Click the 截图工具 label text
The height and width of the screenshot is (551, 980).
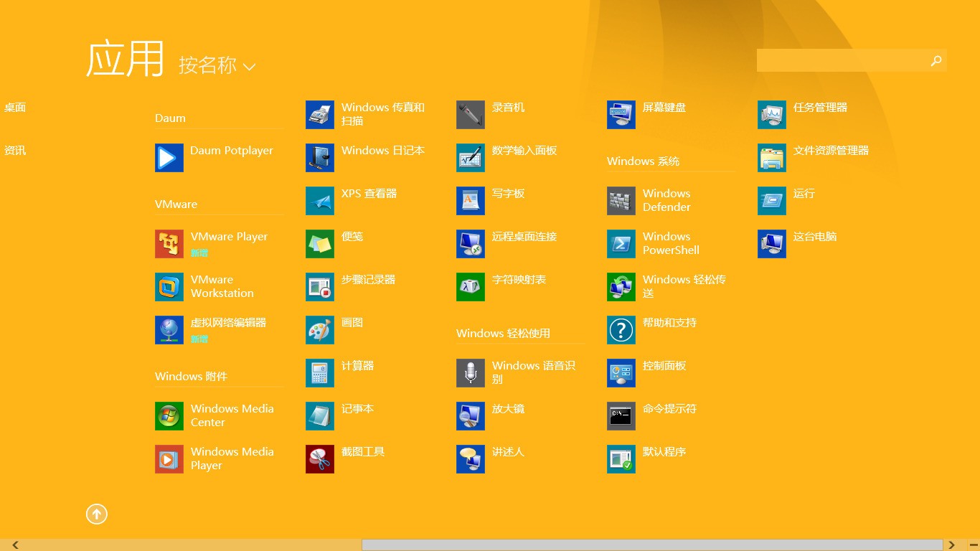tap(363, 452)
